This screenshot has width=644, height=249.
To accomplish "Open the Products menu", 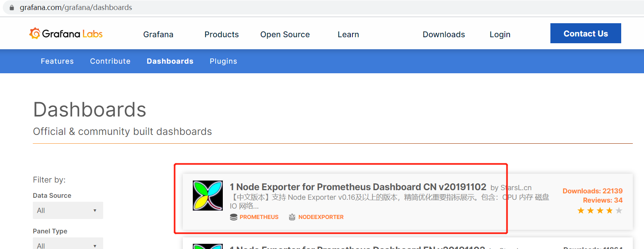I will [221, 34].
